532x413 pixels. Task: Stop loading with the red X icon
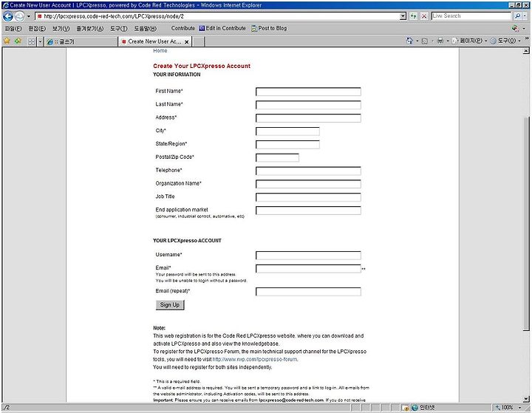click(424, 16)
